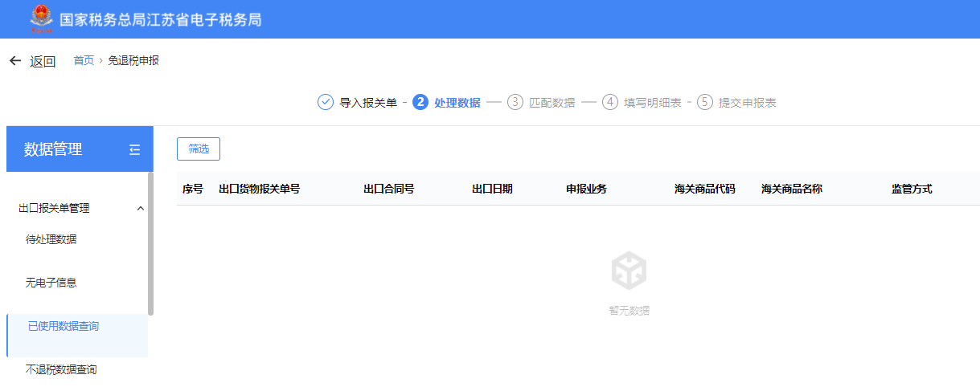Select step 5 circle 提交申报表

click(x=705, y=102)
